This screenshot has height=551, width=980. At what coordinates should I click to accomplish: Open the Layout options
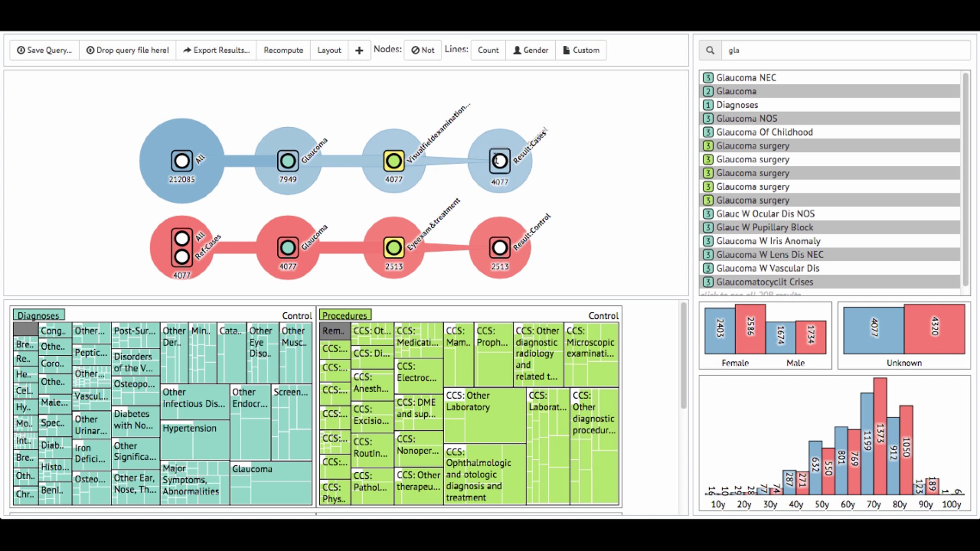(x=329, y=50)
